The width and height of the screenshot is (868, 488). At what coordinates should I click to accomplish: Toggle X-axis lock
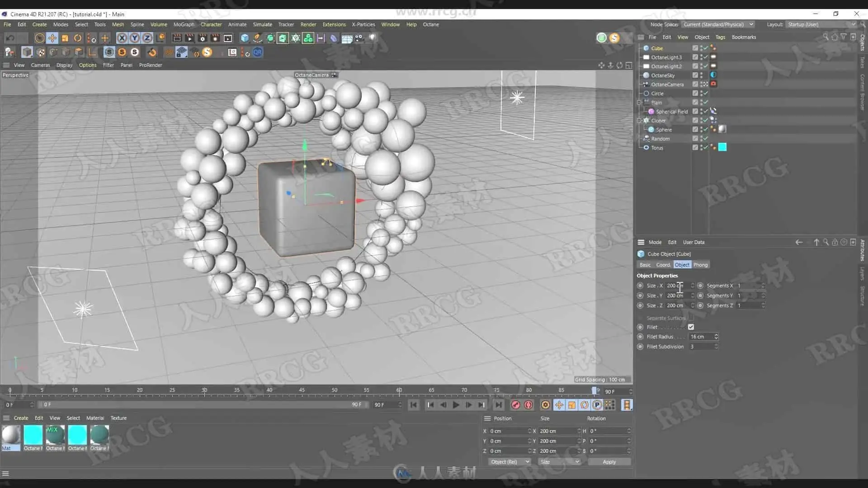click(122, 38)
